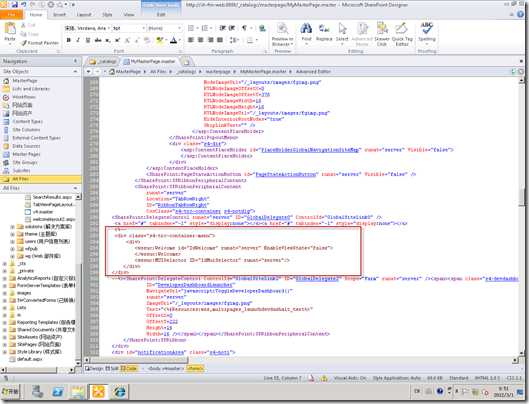Open the font size dropdown
The image size is (529, 404).
pyautogui.click(x=144, y=28)
